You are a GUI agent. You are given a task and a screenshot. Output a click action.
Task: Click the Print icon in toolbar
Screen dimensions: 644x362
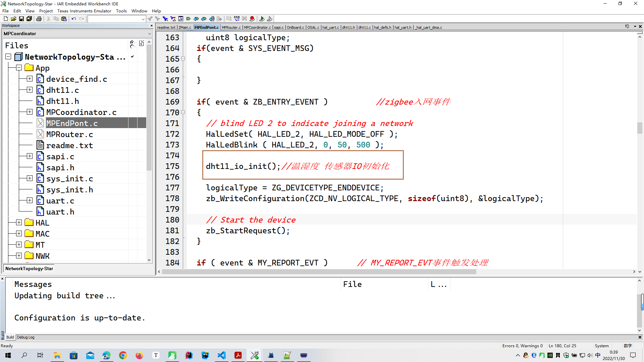pyautogui.click(x=39, y=19)
